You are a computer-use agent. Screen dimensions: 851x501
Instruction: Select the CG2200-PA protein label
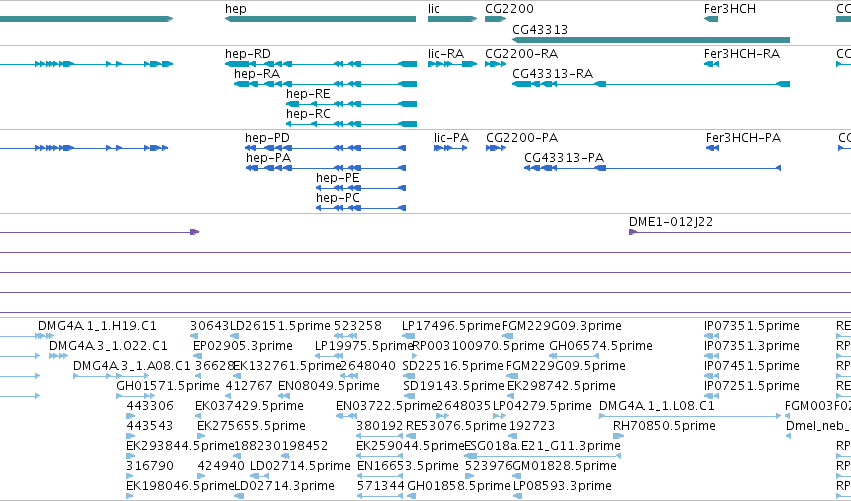522,138
